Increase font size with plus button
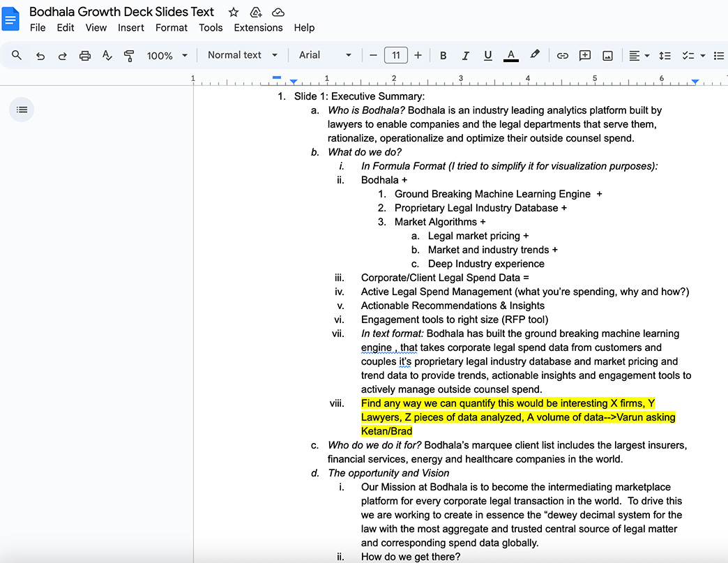 click(418, 55)
